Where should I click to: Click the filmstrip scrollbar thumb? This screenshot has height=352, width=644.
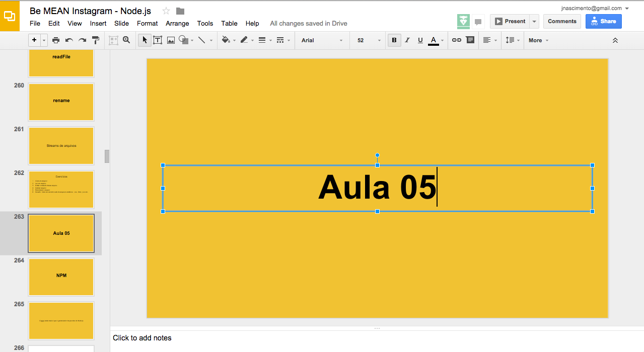click(107, 156)
